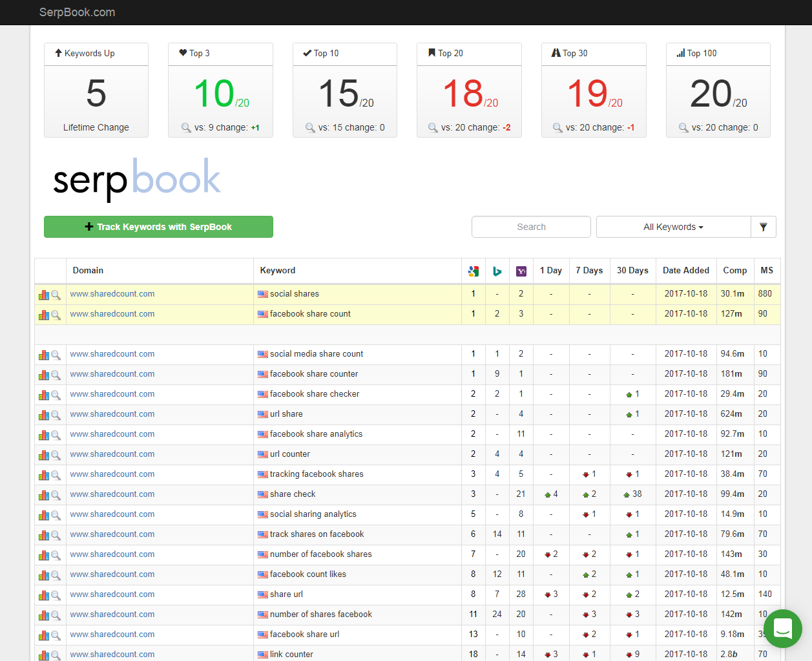The width and height of the screenshot is (812, 661).
Task: Click magnifier icon for share check row
Action: click(x=56, y=495)
